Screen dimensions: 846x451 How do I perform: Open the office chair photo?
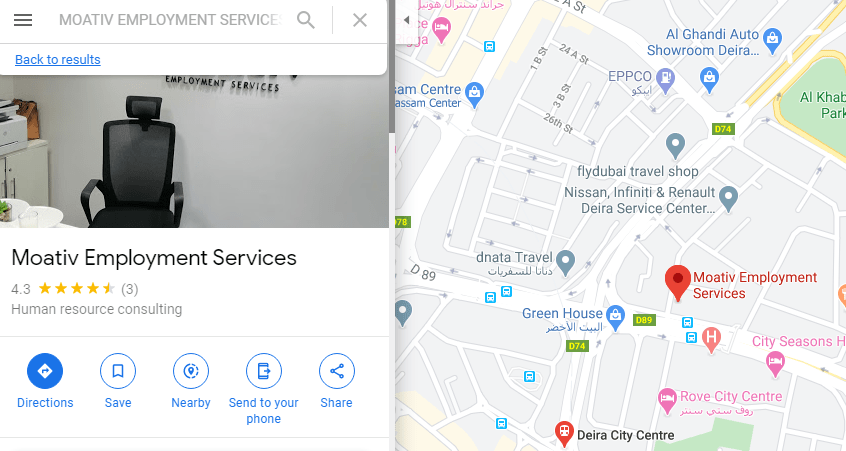194,152
